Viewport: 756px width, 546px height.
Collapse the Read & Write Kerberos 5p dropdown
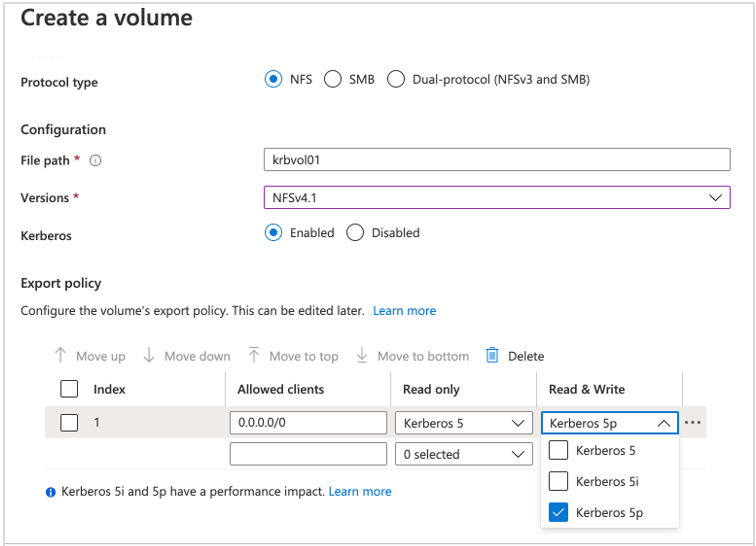pyautogui.click(x=664, y=423)
